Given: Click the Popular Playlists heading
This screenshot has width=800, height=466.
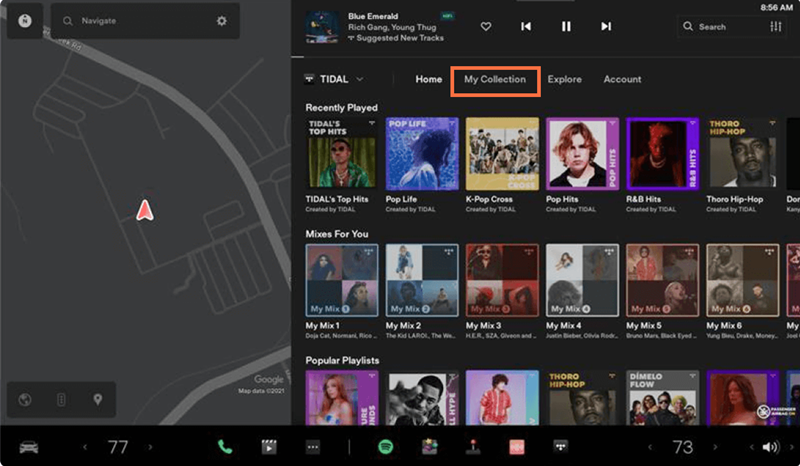Looking at the screenshot, I should click(x=342, y=360).
